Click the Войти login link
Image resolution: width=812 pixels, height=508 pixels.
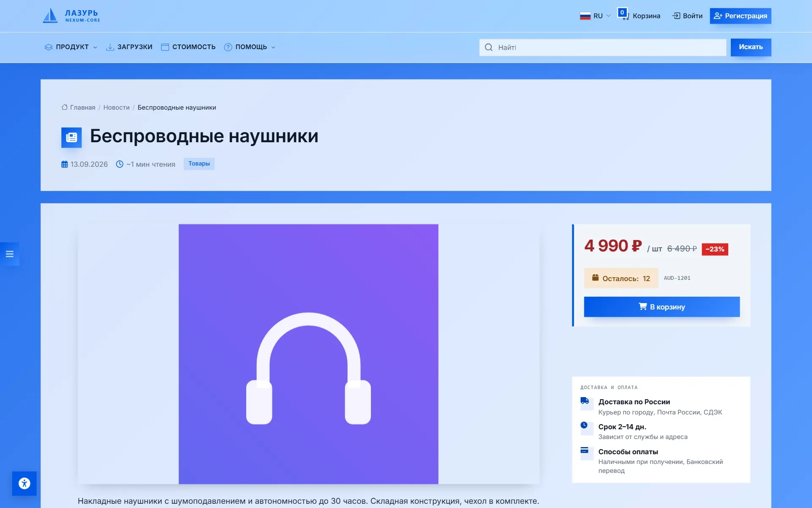pyautogui.click(x=688, y=16)
